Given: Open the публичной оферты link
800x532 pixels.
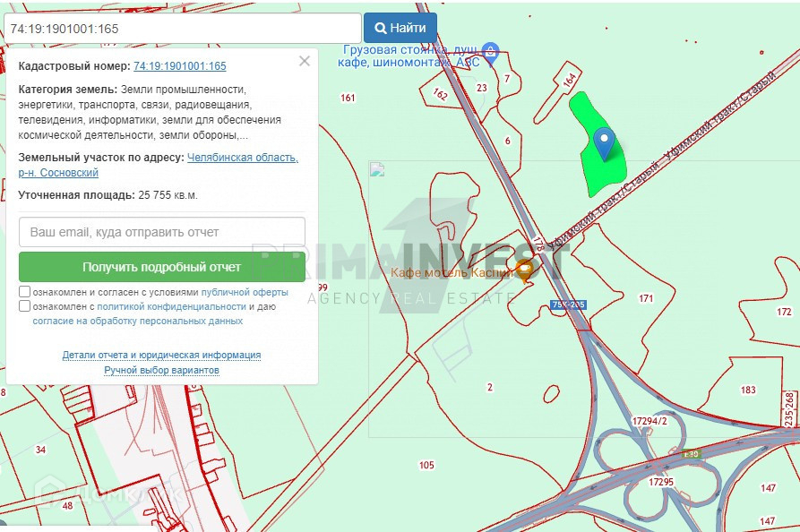Looking at the screenshot, I should pyautogui.click(x=245, y=292).
